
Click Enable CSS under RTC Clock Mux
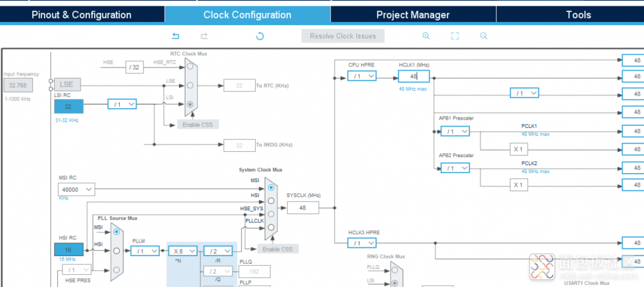[x=198, y=124]
